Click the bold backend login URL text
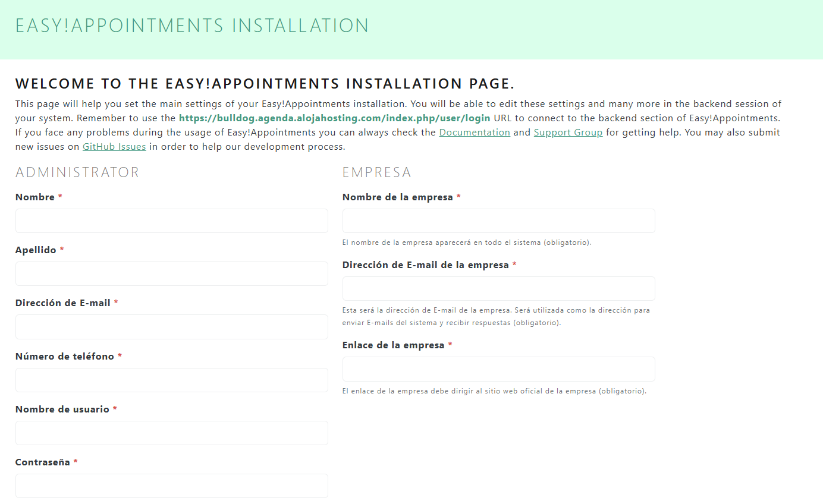The width and height of the screenshot is (823, 504). tap(335, 118)
